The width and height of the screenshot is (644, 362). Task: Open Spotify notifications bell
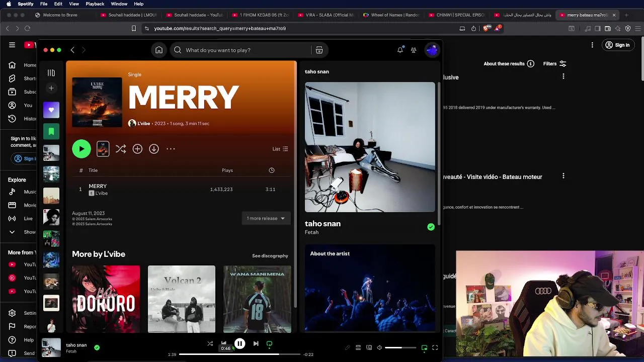pyautogui.click(x=400, y=50)
